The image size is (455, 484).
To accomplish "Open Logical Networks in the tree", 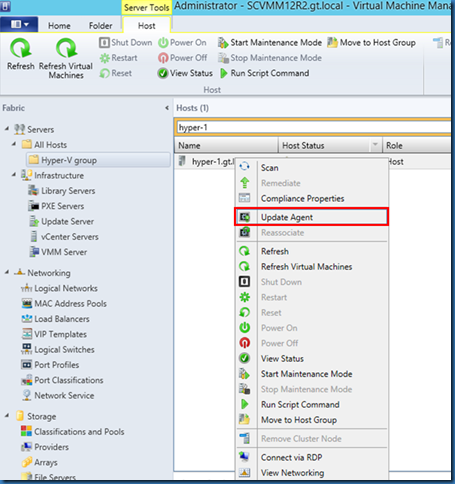I will (59, 288).
